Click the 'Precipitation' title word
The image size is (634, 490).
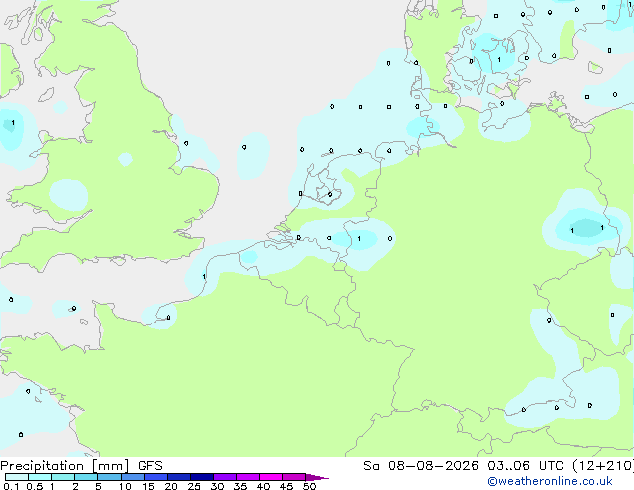click(42, 466)
